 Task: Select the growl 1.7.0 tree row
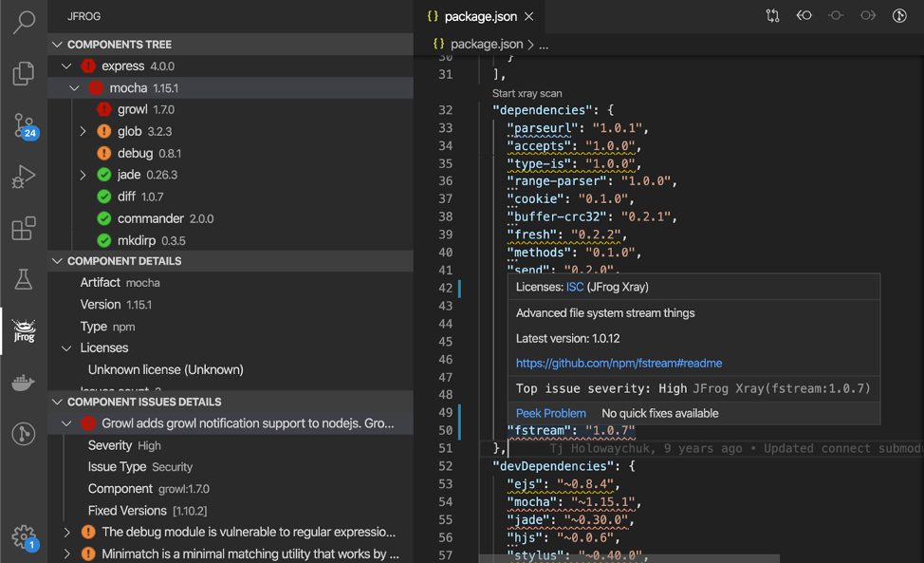click(231, 109)
